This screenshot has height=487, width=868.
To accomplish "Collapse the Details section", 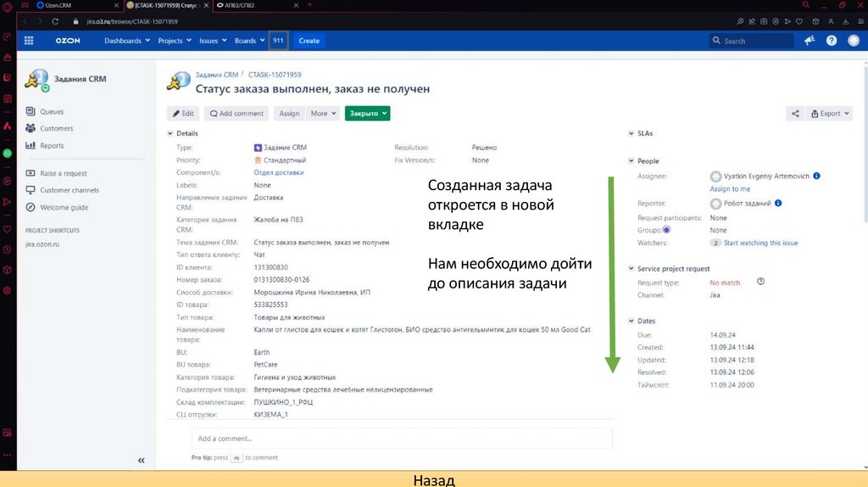I will click(x=170, y=133).
